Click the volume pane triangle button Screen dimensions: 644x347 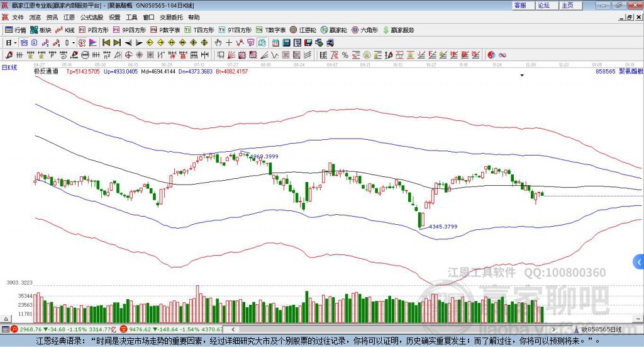pos(6,319)
